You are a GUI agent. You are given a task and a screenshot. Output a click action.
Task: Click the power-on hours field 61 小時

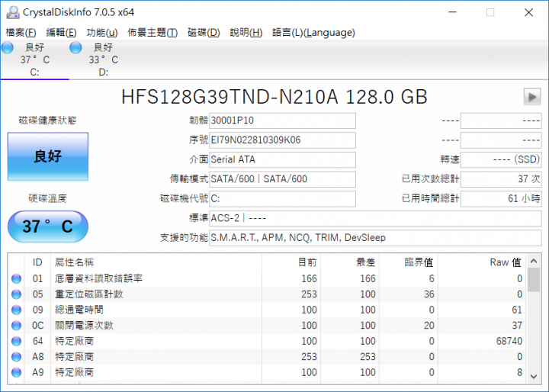point(501,198)
